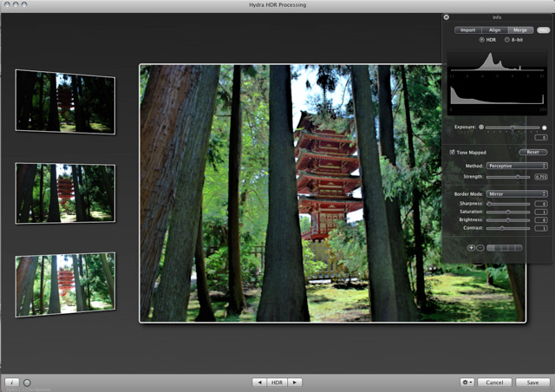
Task: Click the bright exposure icon at slider end
Action: (544, 127)
